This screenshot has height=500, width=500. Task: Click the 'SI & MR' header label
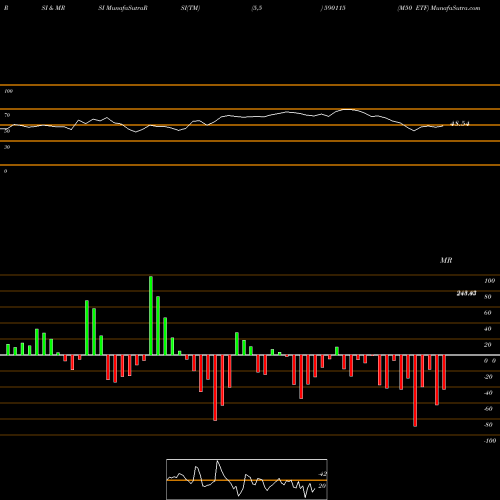coord(53,8)
